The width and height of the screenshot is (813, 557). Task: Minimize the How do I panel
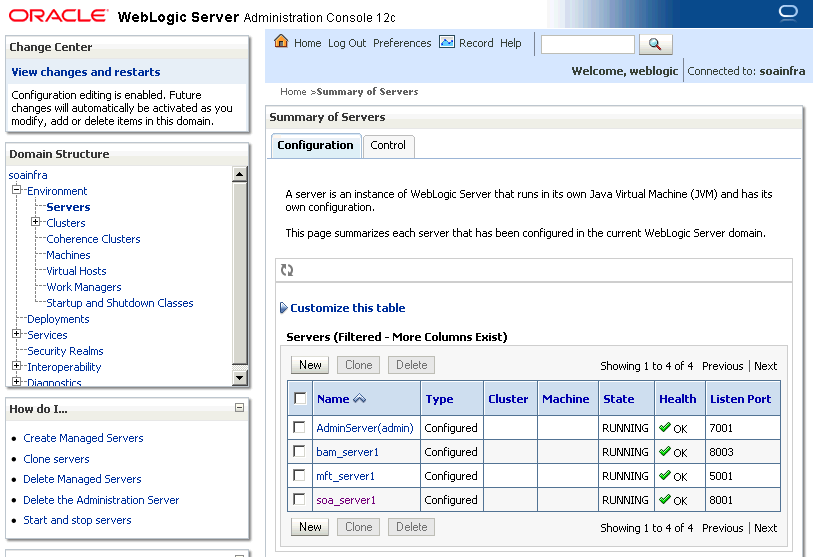pos(240,408)
